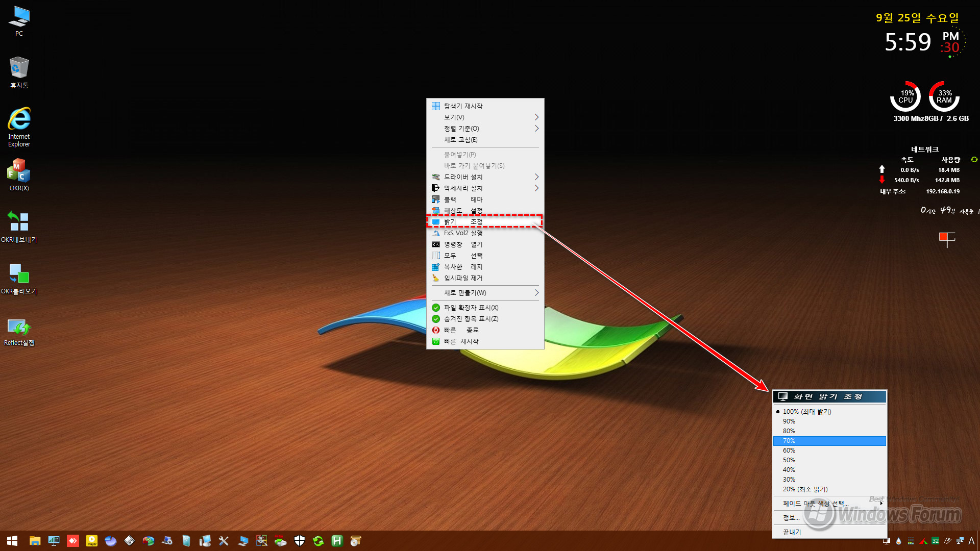980x551 pixels.
Task: Open the PC desktop icon
Action: tap(19, 21)
